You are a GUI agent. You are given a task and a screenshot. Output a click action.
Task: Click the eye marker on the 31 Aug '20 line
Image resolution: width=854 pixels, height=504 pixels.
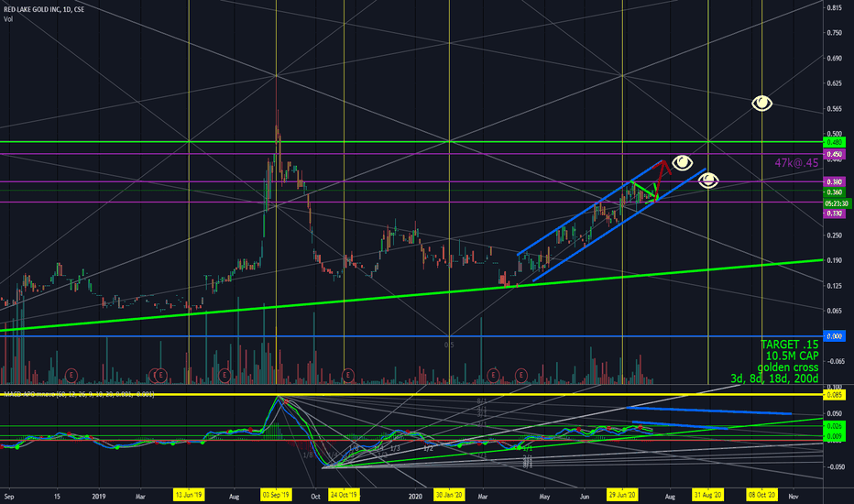click(x=708, y=181)
